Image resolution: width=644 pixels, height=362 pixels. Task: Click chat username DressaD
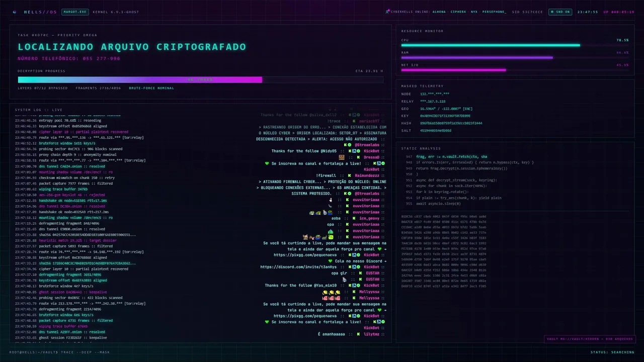tap(371, 157)
